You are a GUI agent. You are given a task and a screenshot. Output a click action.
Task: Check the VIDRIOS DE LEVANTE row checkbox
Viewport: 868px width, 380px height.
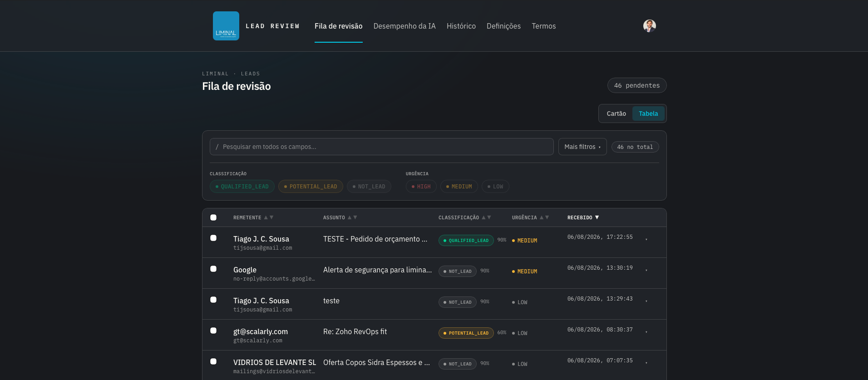[x=213, y=361]
